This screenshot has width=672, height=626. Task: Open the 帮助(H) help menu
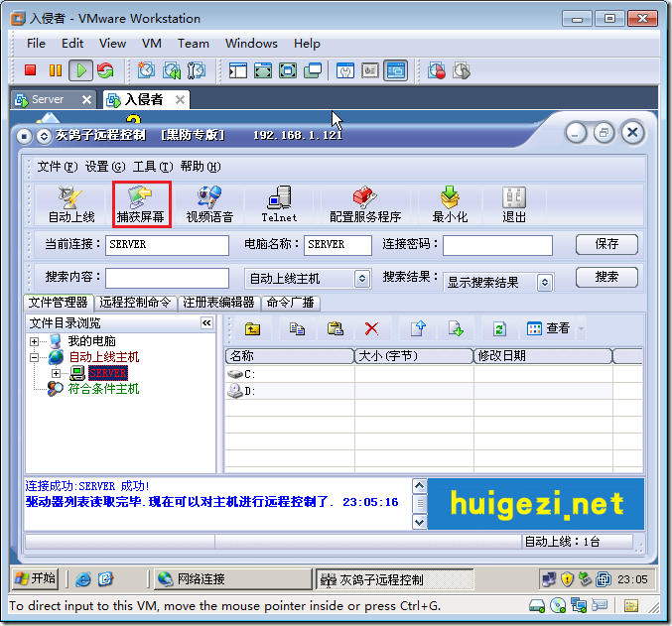click(x=201, y=167)
